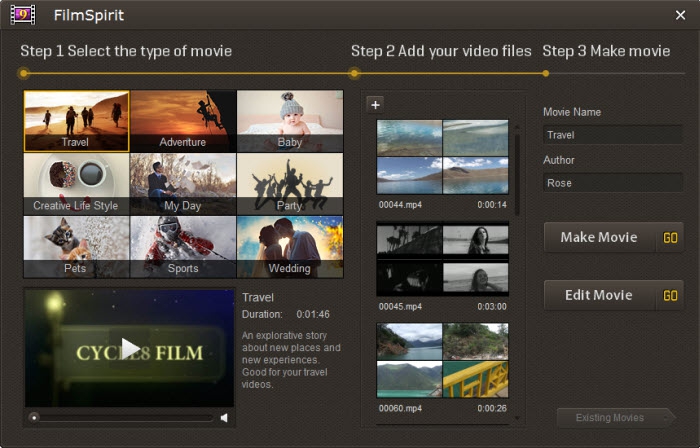This screenshot has height=448, width=700.
Task: Click the video list scroll down arrow
Action: coord(517,419)
